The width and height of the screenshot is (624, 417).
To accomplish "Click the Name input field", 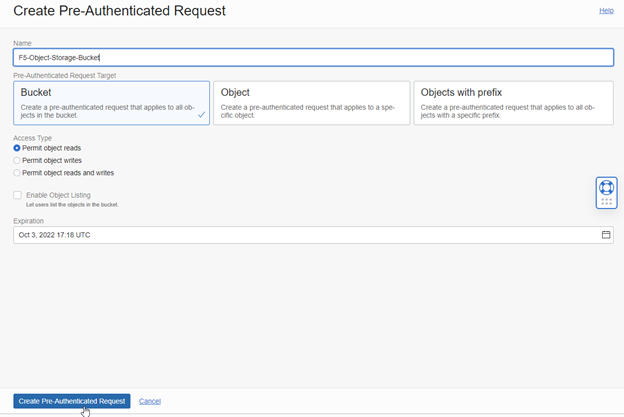I will (x=313, y=58).
